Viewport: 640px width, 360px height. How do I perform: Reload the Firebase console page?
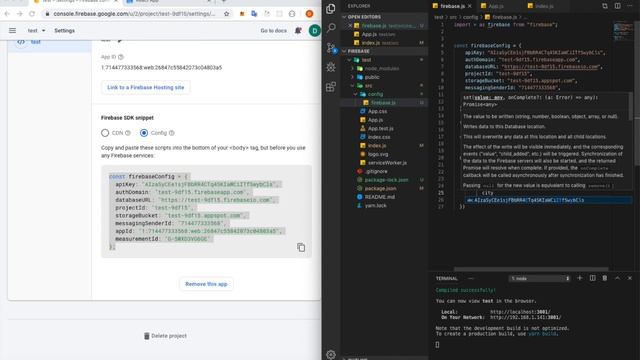(32, 14)
